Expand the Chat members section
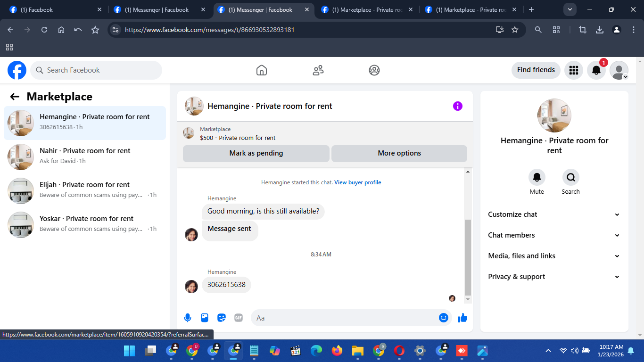Viewport: 644px width, 362px height. point(554,235)
